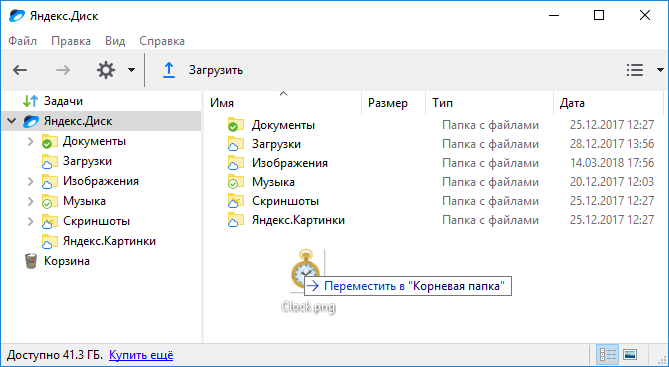Expand Документы in the sidebar tree
The width and height of the screenshot is (669, 367).
click(30, 141)
